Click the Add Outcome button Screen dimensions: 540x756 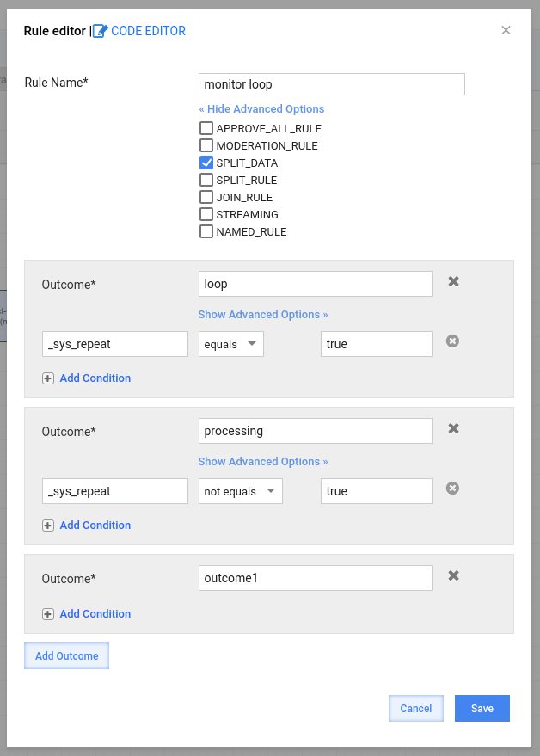coord(66,655)
